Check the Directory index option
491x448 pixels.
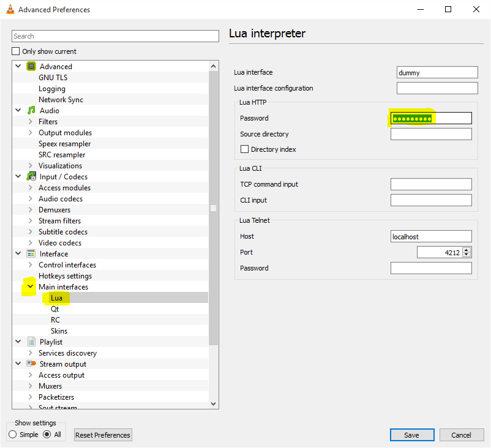pos(244,149)
